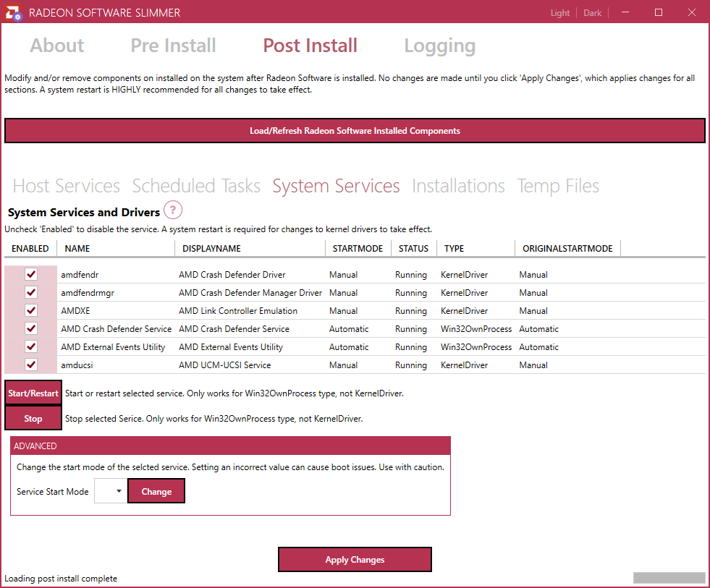Uncheck Enabled for amdfendr service
Screen dimensions: 710x588
[31, 274]
